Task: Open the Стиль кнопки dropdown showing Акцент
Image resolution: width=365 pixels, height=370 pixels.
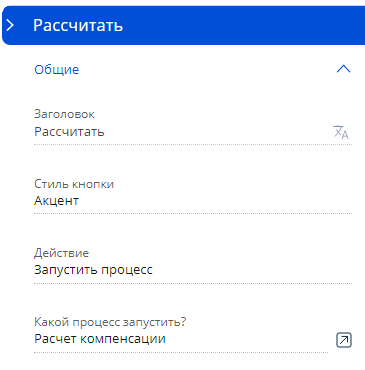Action: [x=193, y=201]
